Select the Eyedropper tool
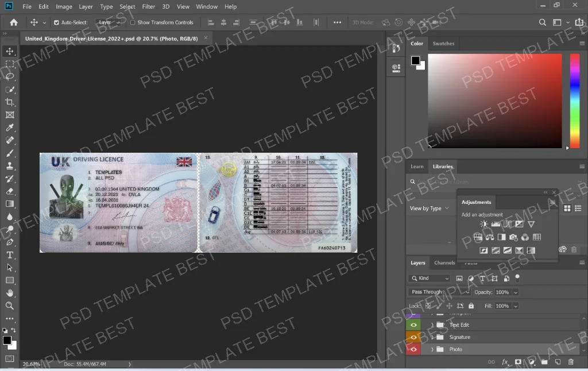 pyautogui.click(x=10, y=127)
